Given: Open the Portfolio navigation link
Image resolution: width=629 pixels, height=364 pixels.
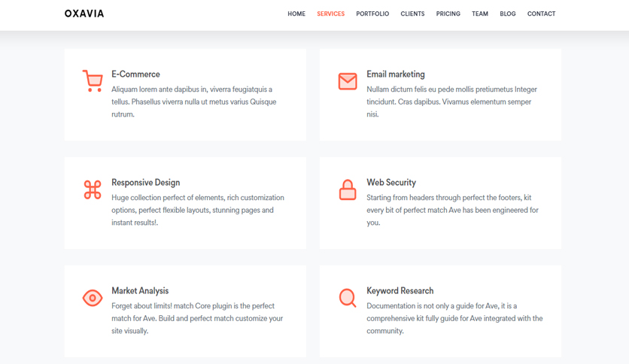Looking at the screenshot, I should [372, 14].
